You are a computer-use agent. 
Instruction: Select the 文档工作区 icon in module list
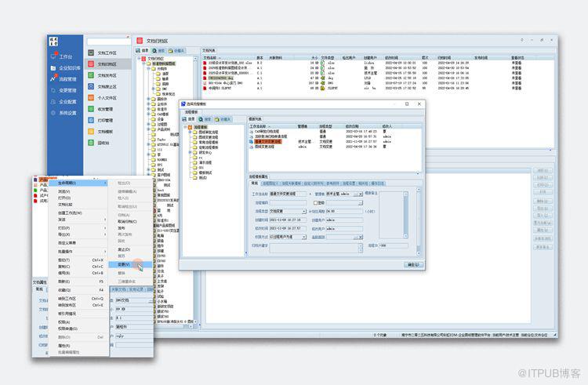click(91, 53)
